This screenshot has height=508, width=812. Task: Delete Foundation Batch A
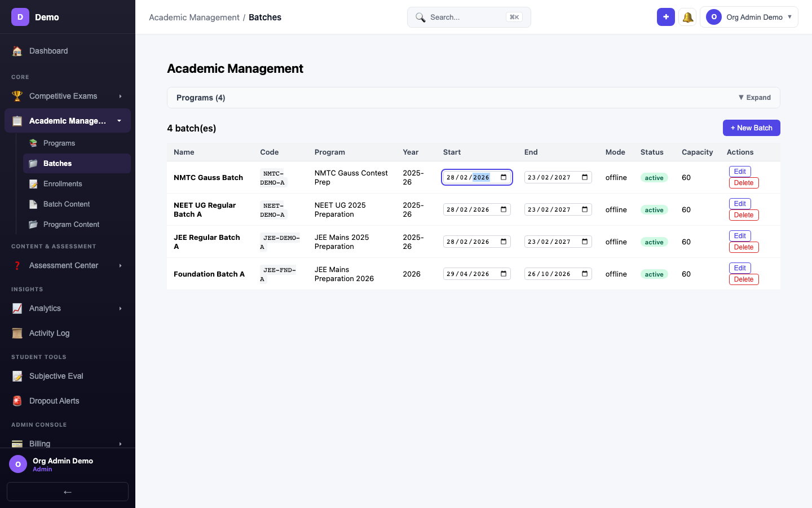coord(744,279)
